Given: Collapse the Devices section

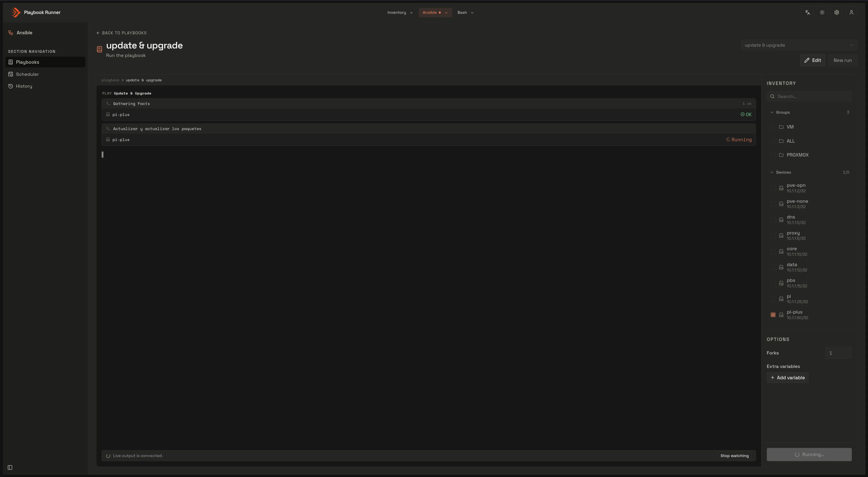Looking at the screenshot, I should point(810,172).
